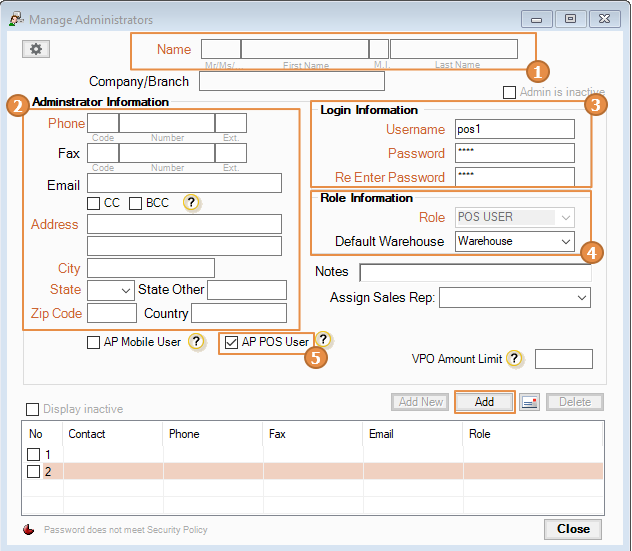The height and width of the screenshot is (551, 632).
Task: Click the Close button
Action: 573,529
